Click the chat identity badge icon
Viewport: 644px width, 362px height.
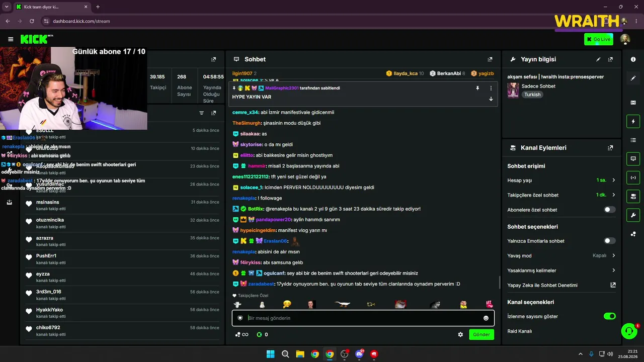(240, 318)
